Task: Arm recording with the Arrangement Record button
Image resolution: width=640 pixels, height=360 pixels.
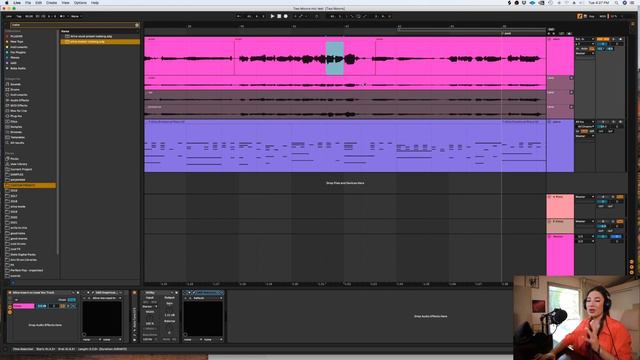Action: [286, 16]
